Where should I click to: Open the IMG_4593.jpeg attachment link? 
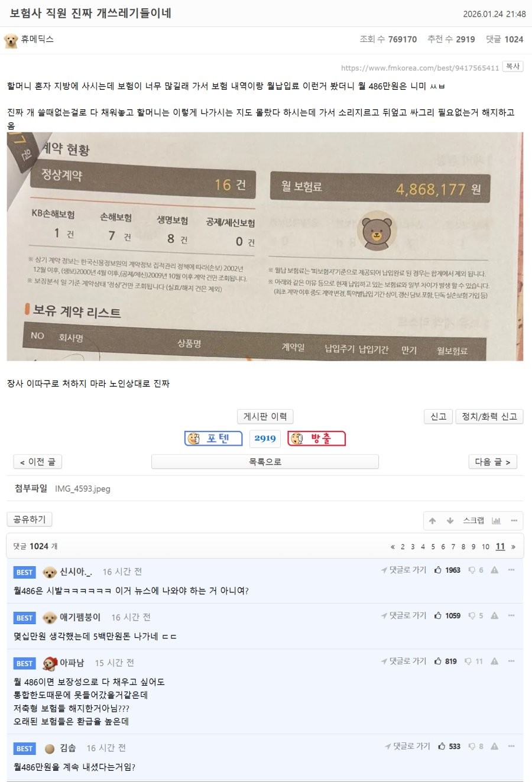(83, 489)
